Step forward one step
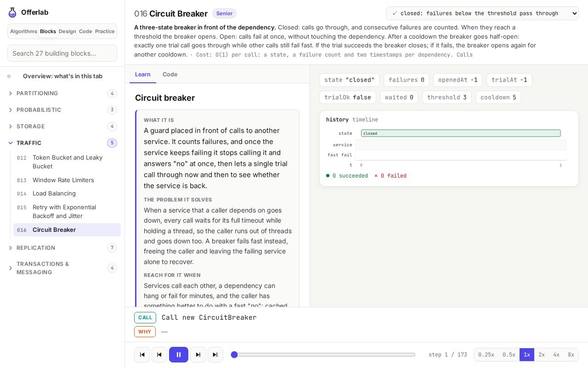Screen dimensions: 588x368 point(198,355)
